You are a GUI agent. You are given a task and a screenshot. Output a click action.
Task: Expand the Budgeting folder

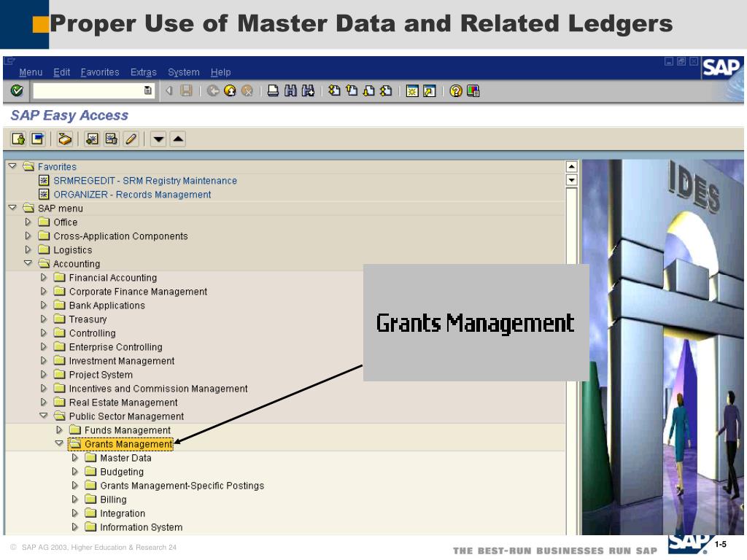[x=75, y=471]
